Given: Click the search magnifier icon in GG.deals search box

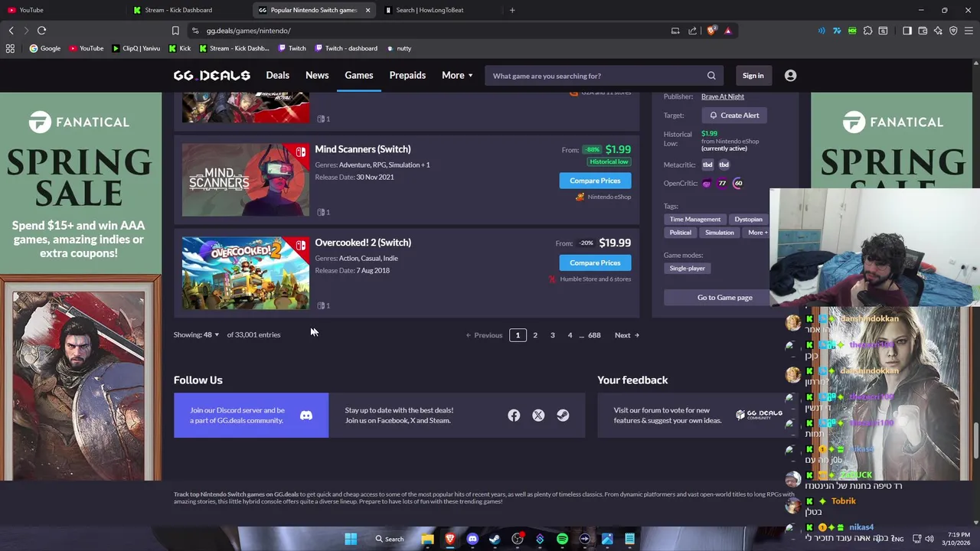Looking at the screenshot, I should coord(711,76).
